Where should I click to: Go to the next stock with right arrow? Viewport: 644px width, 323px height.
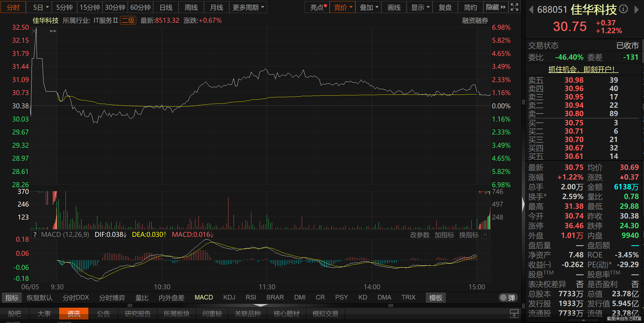(637, 10)
